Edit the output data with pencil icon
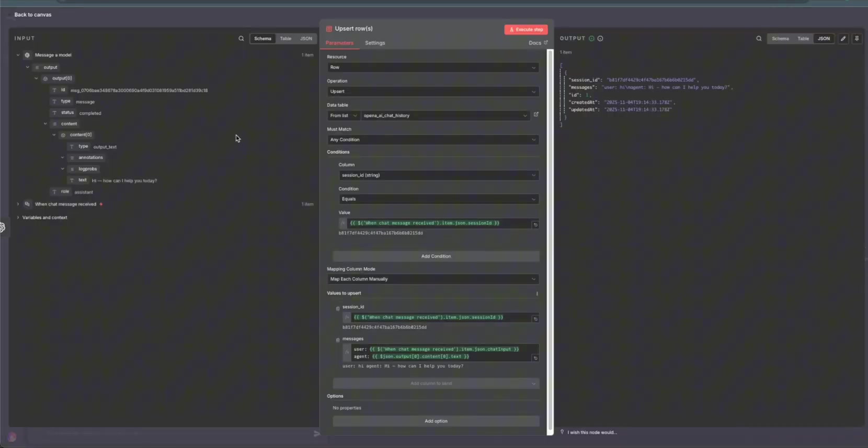The height and width of the screenshot is (448, 868). 843,39
